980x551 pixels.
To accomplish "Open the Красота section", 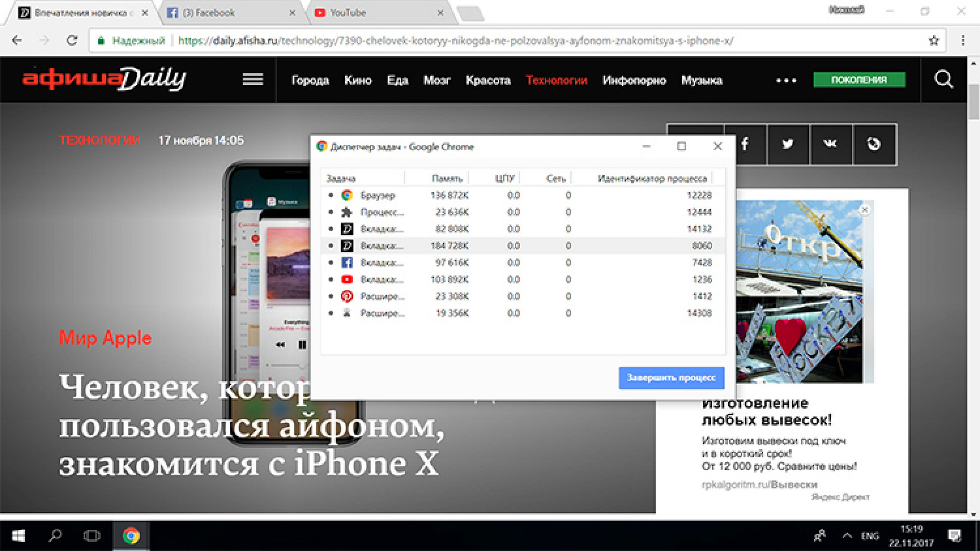I will tap(488, 80).
